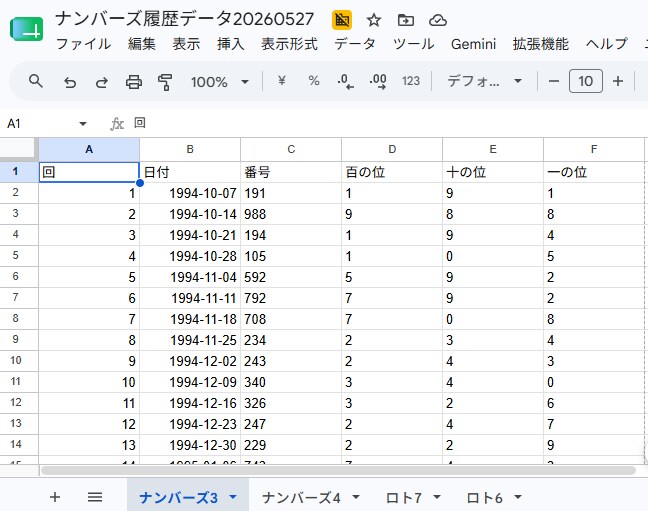Viewport: 648px width, 511px height.
Task: Increase font size with plus
Action: click(x=618, y=81)
